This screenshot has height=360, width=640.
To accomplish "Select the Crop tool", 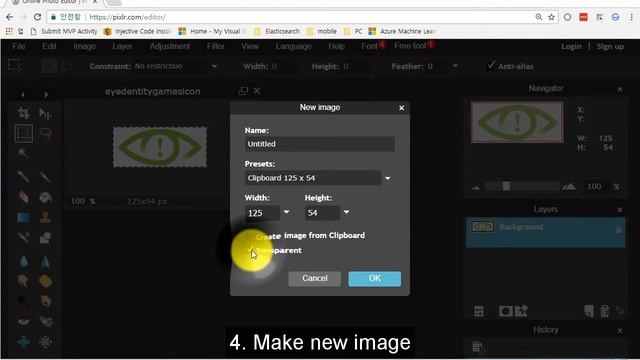I will click(23, 113).
